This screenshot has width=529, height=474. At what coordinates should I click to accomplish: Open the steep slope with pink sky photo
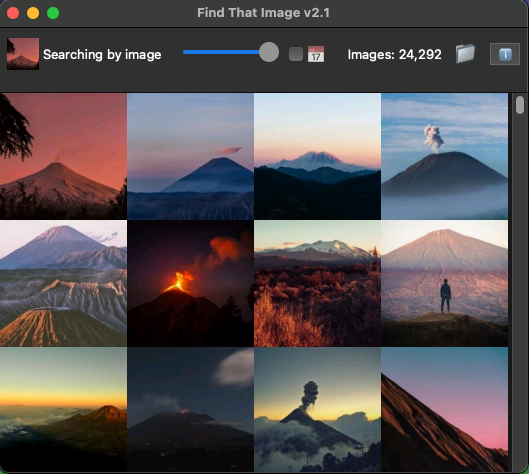(x=444, y=410)
